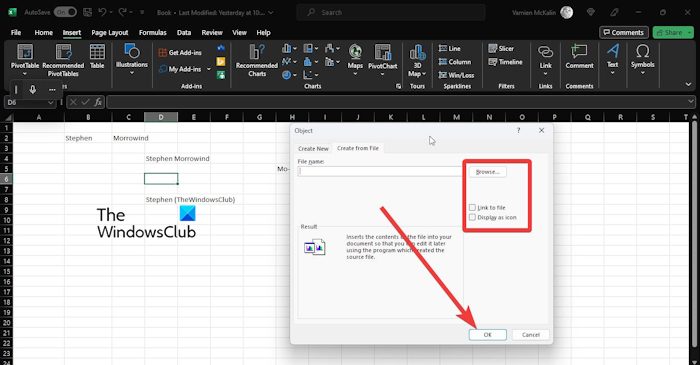Insert a PivotChart
Viewport: 700px width, 365px height.
coord(383,60)
